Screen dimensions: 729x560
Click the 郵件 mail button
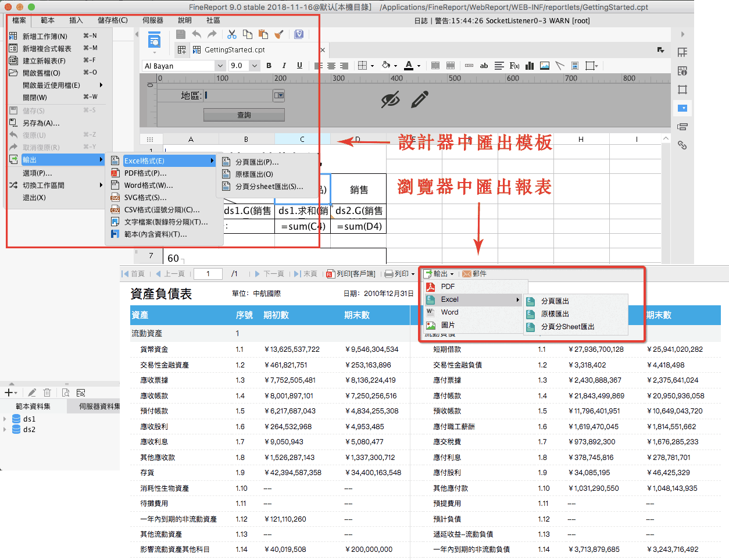pos(474,273)
